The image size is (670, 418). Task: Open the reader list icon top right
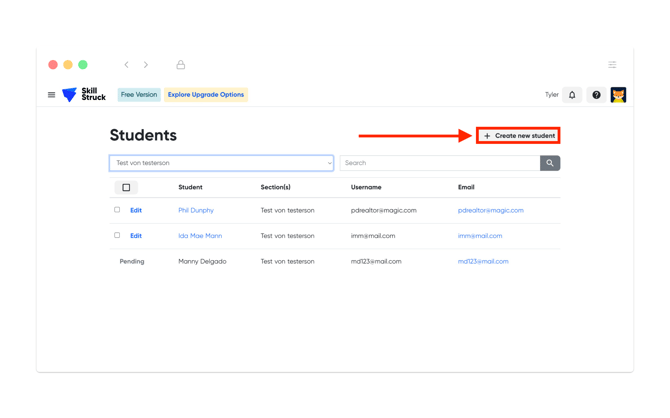(x=612, y=65)
